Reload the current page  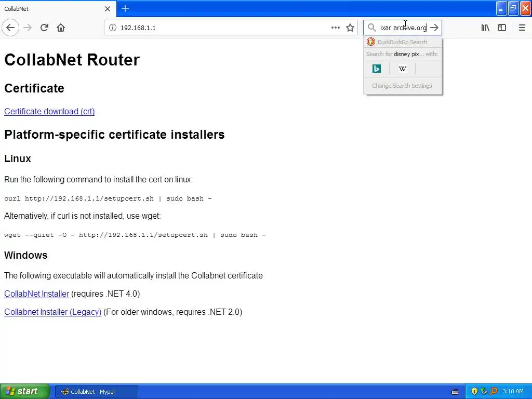pyautogui.click(x=44, y=28)
